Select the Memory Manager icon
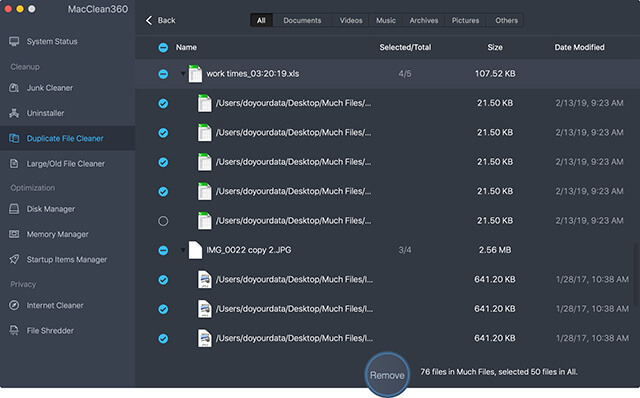The height and width of the screenshot is (398, 640). click(14, 234)
